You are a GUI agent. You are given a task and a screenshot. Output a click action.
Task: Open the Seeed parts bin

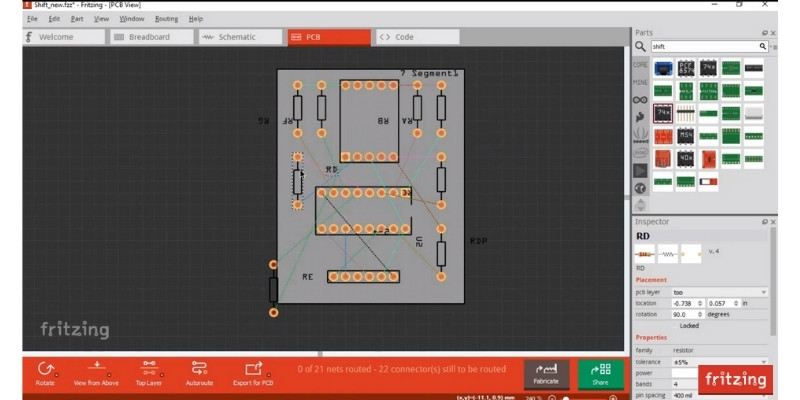point(640,135)
